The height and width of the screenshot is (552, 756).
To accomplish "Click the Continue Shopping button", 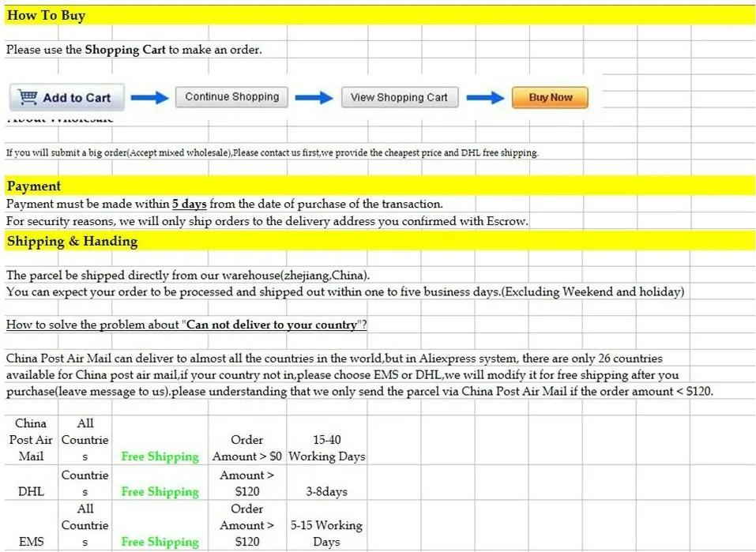I will point(232,97).
